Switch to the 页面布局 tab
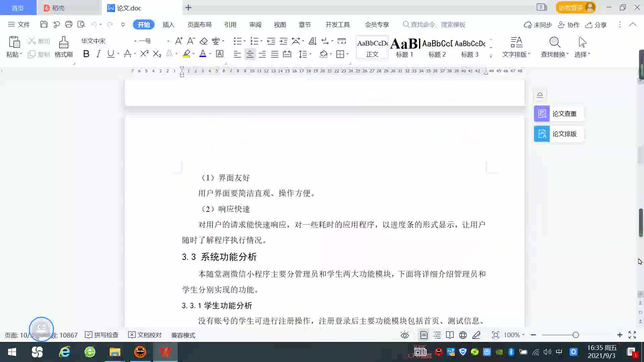Screen dimensions: 644x362 click(199, 24)
